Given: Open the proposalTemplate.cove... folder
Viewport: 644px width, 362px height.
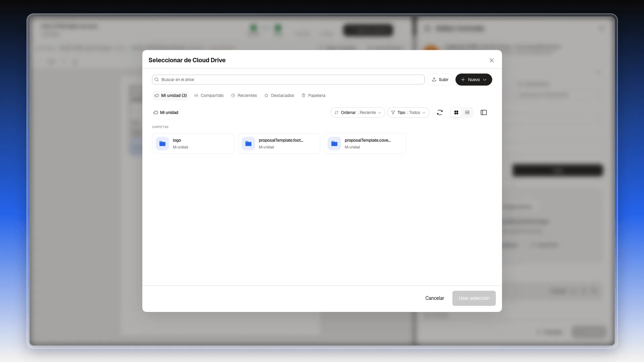Looking at the screenshot, I should 365,143.
